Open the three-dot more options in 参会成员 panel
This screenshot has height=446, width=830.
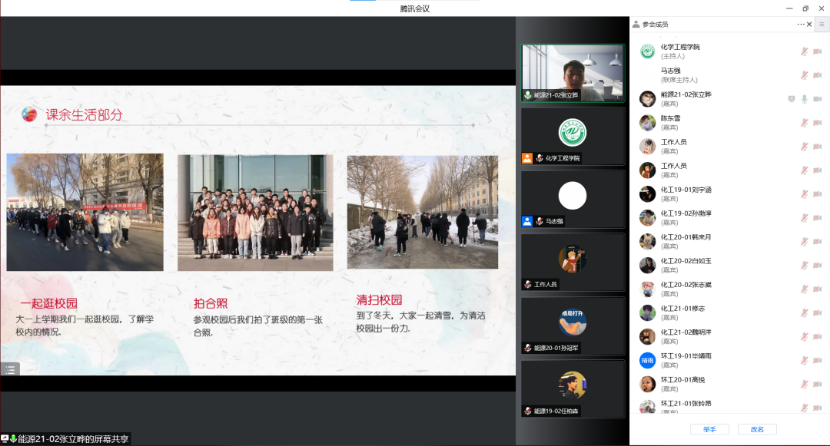(x=801, y=24)
